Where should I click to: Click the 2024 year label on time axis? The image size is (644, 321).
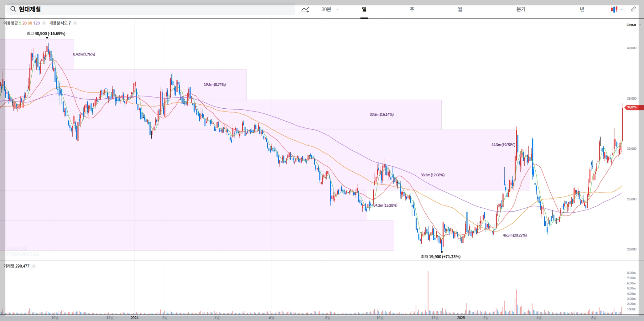[134, 318]
